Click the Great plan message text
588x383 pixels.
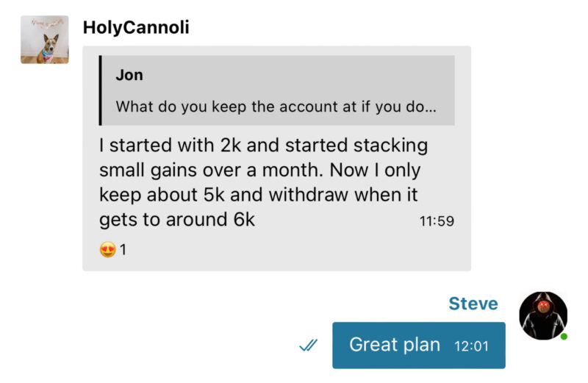tap(394, 345)
